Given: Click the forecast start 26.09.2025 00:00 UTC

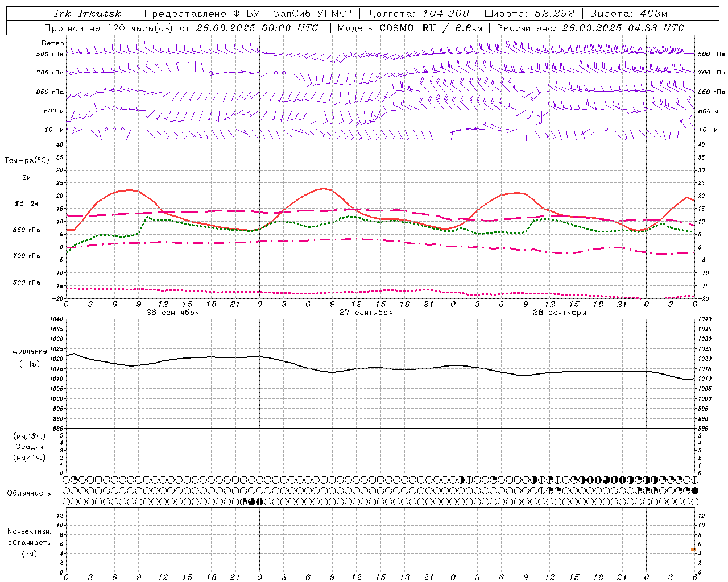Looking at the screenshot, I should click(257, 28).
